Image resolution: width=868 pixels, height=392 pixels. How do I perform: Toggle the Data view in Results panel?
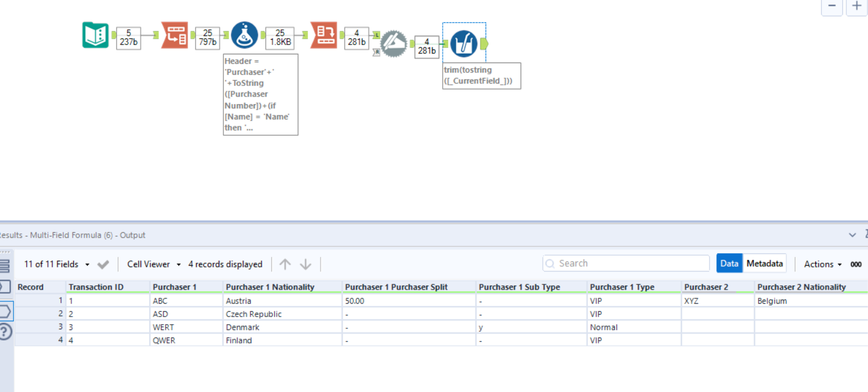click(x=729, y=263)
